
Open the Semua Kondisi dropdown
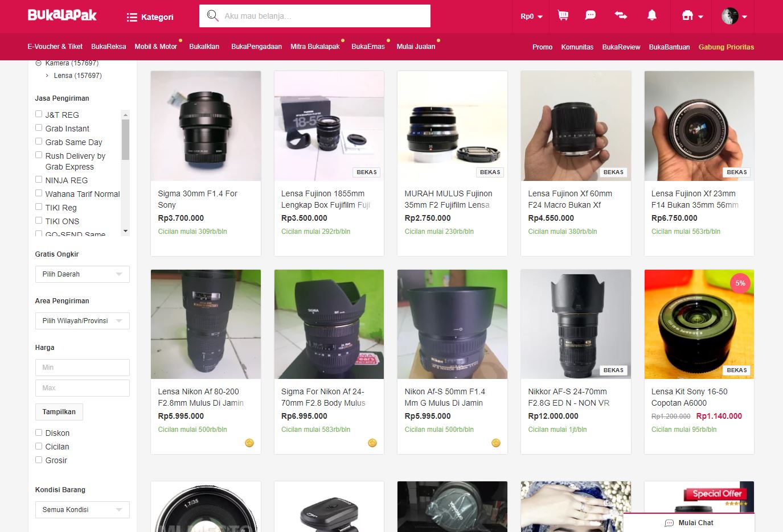[x=82, y=509]
